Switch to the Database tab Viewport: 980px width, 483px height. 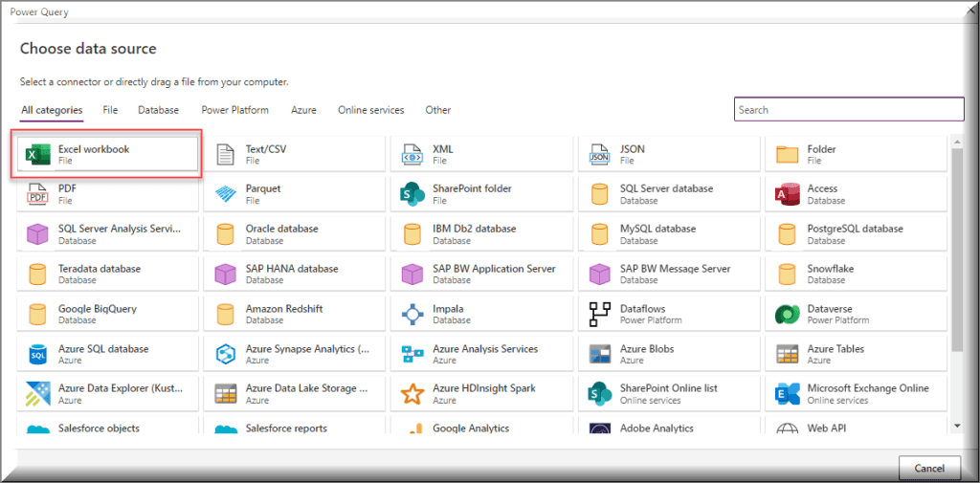(x=158, y=110)
